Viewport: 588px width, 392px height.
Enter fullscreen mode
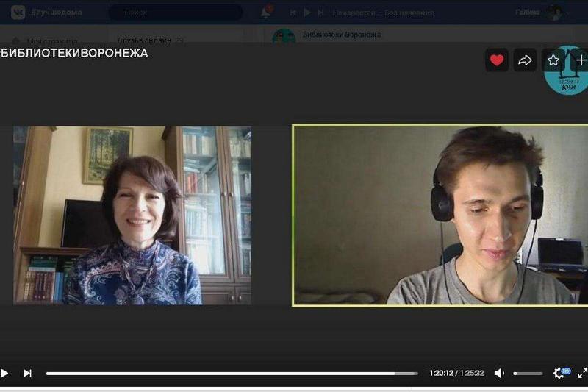583,373
